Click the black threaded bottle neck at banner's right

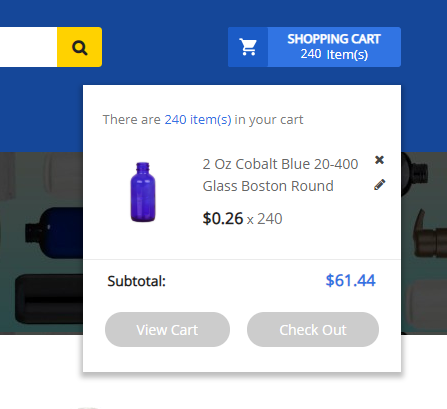point(415,173)
